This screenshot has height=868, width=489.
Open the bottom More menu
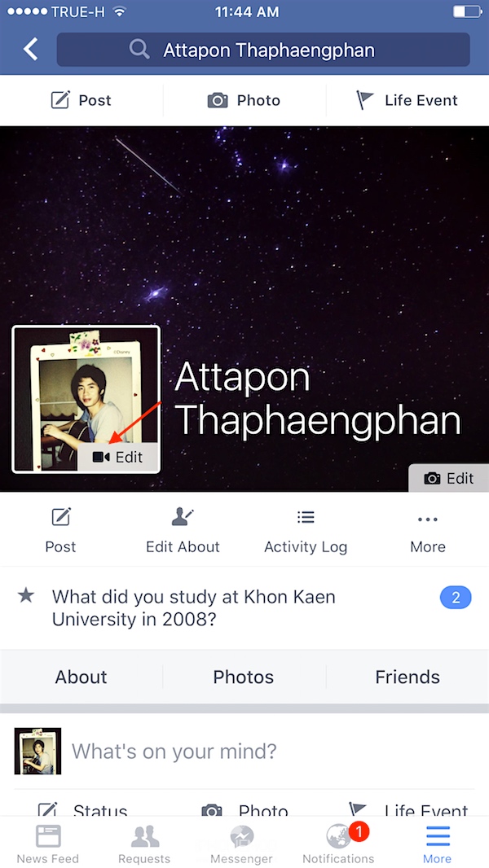click(437, 844)
